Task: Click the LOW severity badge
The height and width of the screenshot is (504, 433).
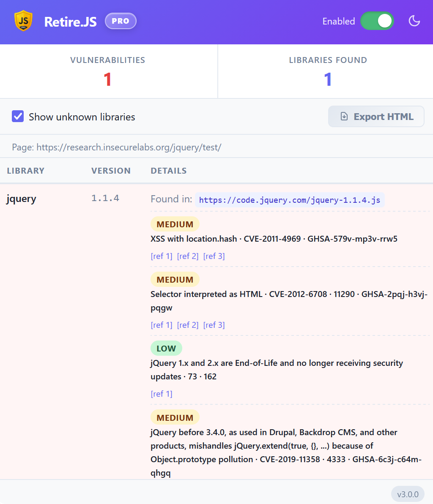Action: tap(166, 348)
